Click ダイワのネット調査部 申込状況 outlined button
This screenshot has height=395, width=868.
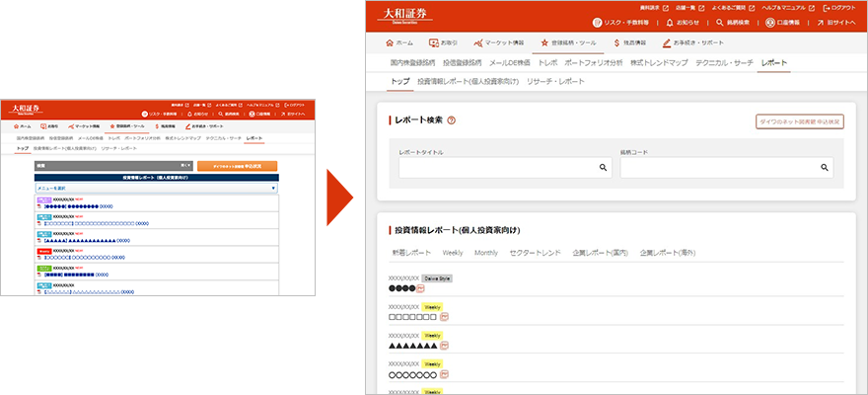click(x=799, y=121)
